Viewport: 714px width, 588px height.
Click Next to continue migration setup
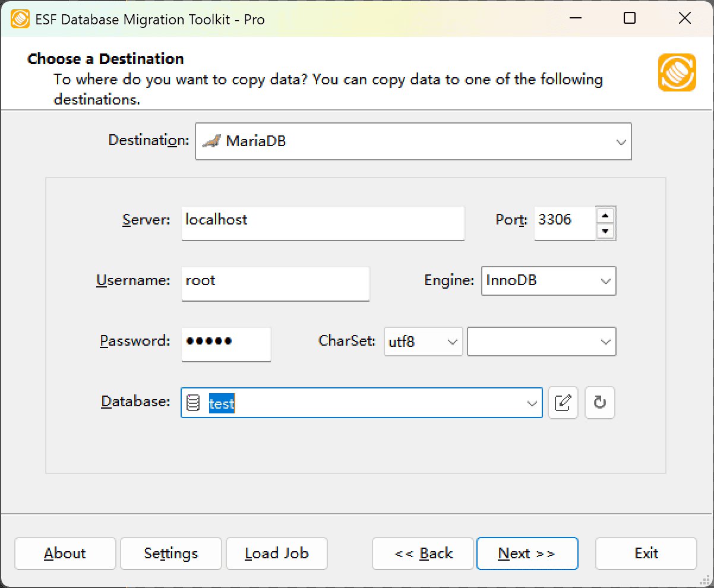point(527,554)
